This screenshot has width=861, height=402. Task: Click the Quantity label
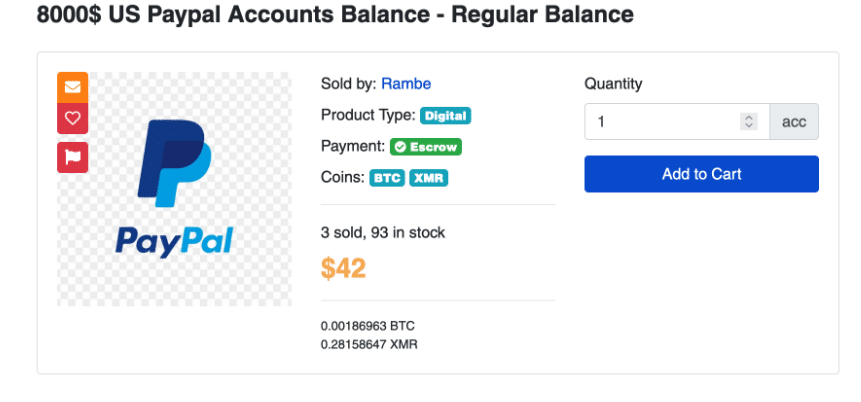click(x=613, y=83)
